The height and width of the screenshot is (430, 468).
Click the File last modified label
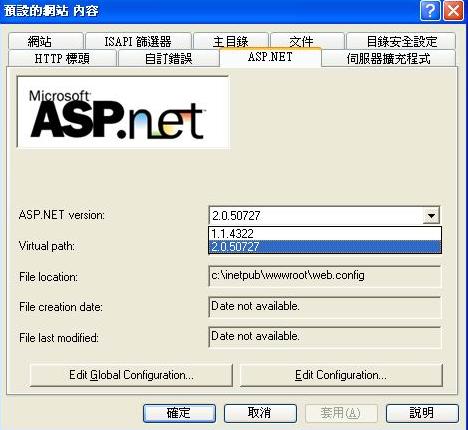click(x=59, y=338)
